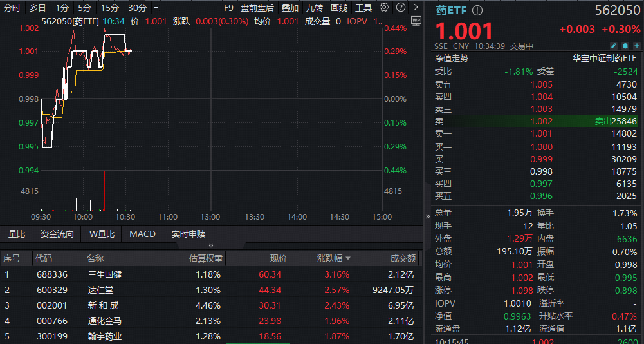Image resolution: width=644 pixels, height=344 pixels.
Task: Switch to 多日 multi-day chart tab
Action: point(38,7)
